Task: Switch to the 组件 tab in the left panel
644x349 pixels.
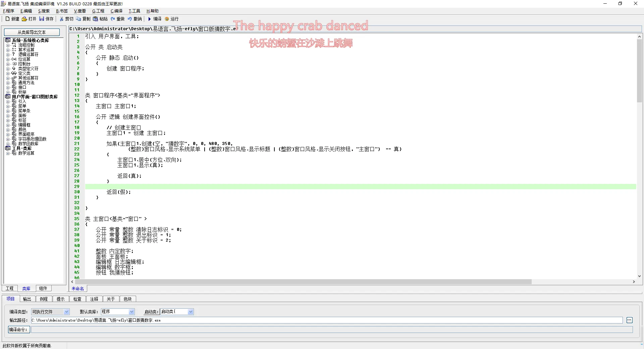Action: point(43,288)
